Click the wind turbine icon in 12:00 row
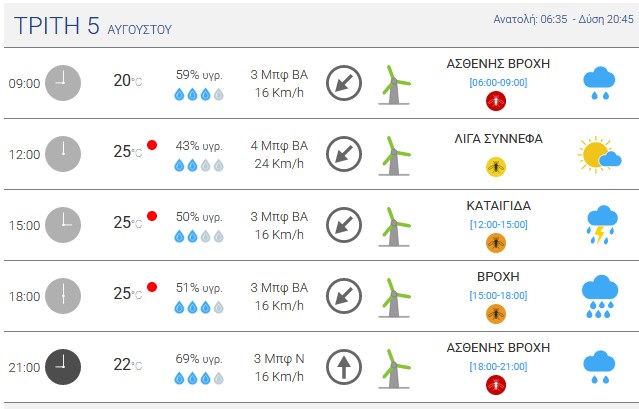This screenshot has height=409, width=639. point(394,156)
